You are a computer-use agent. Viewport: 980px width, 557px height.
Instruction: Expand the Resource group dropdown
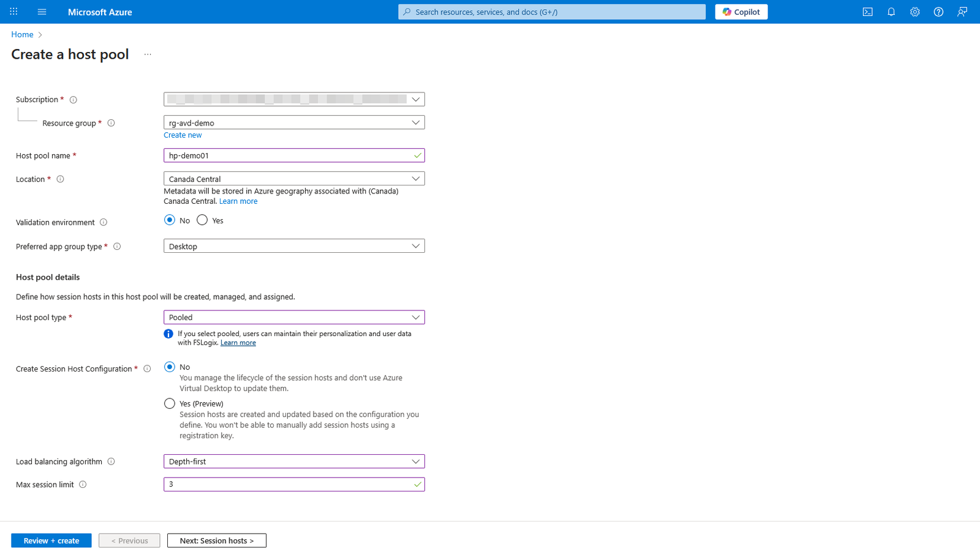294,122
